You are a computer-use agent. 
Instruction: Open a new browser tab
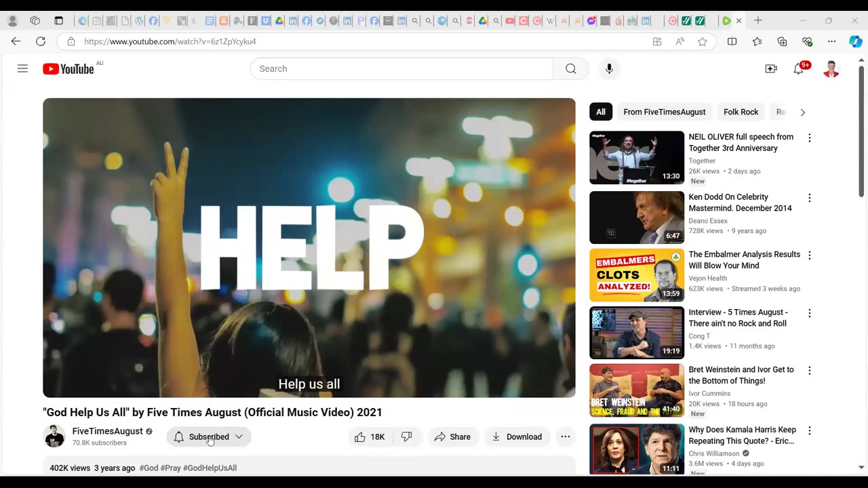click(758, 20)
